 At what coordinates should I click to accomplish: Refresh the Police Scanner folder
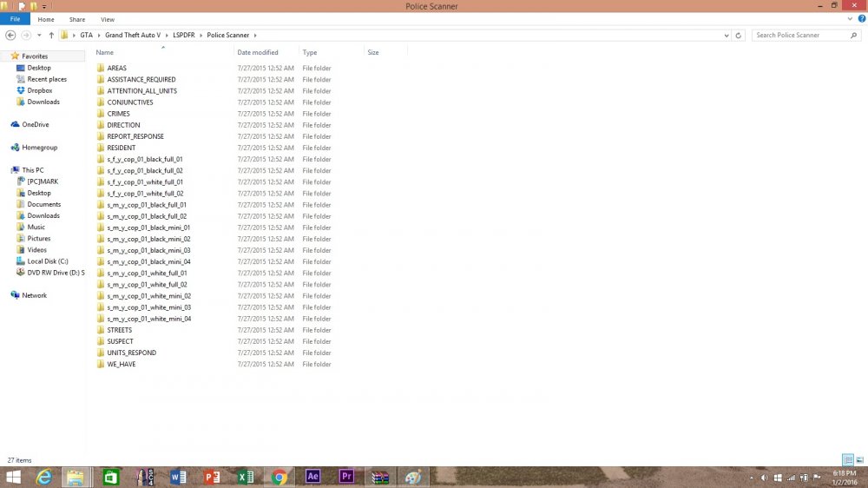738,35
